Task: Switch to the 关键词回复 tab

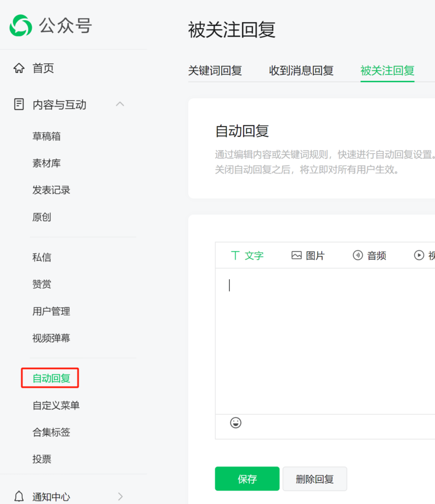Action: [x=215, y=70]
